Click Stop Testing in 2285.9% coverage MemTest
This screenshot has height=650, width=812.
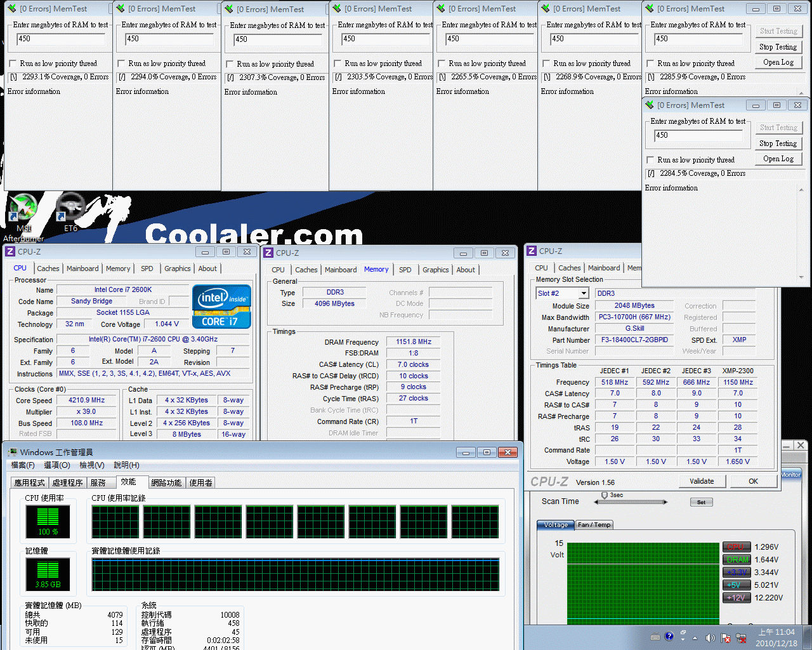click(x=778, y=47)
